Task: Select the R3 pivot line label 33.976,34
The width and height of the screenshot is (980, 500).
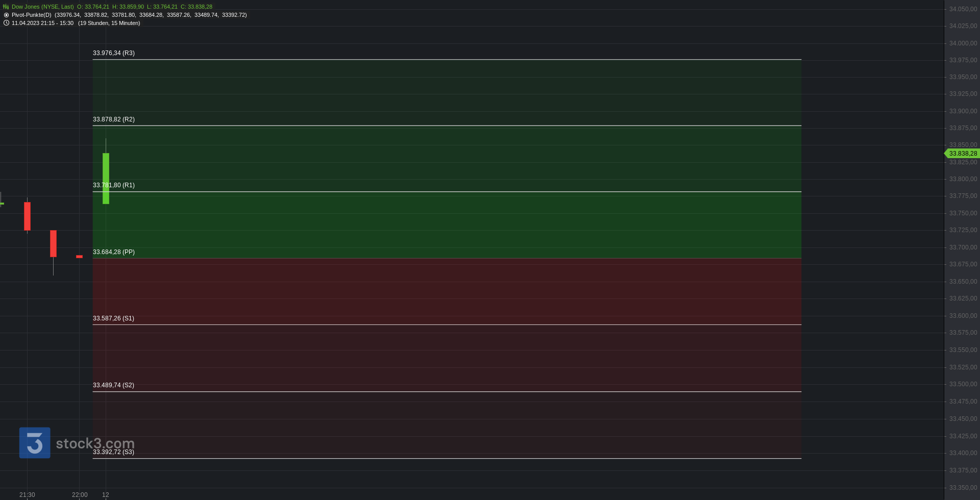Action: (x=114, y=53)
